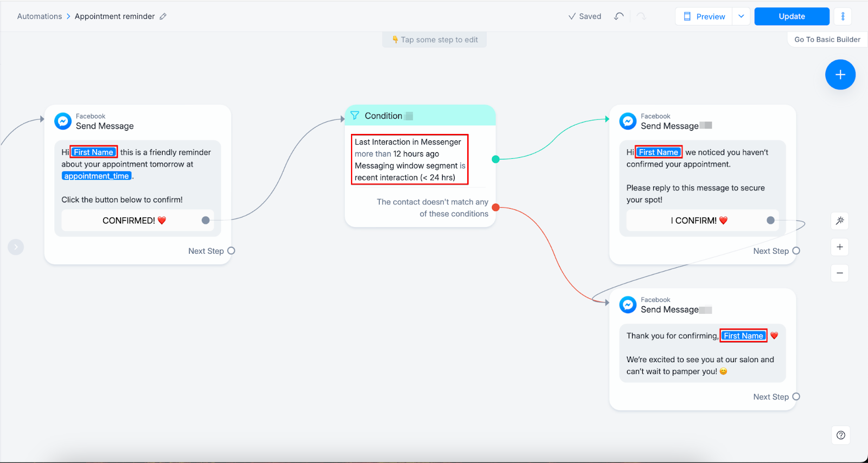
Task: Click Automations in the breadcrumb
Action: point(40,16)
